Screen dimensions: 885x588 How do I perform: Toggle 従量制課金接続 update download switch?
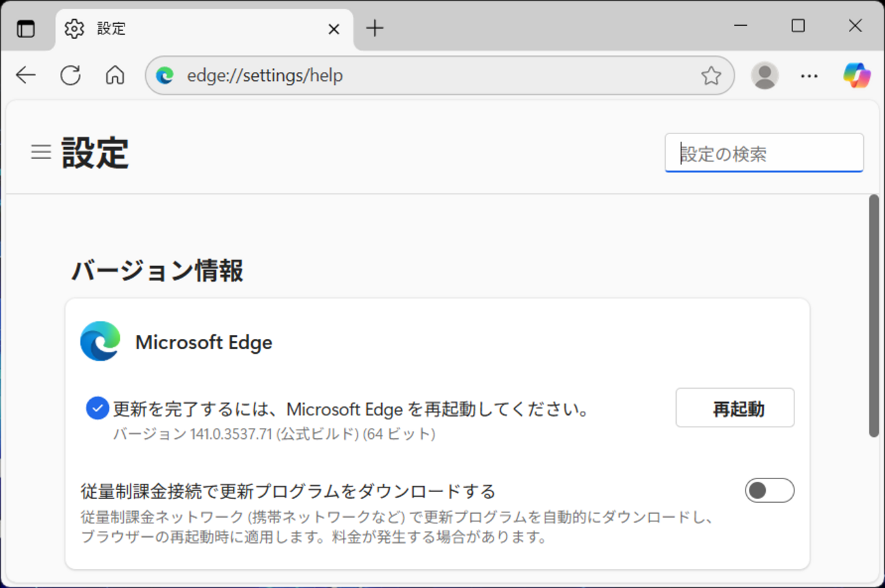pyautogui.click(x=769, y=490)
